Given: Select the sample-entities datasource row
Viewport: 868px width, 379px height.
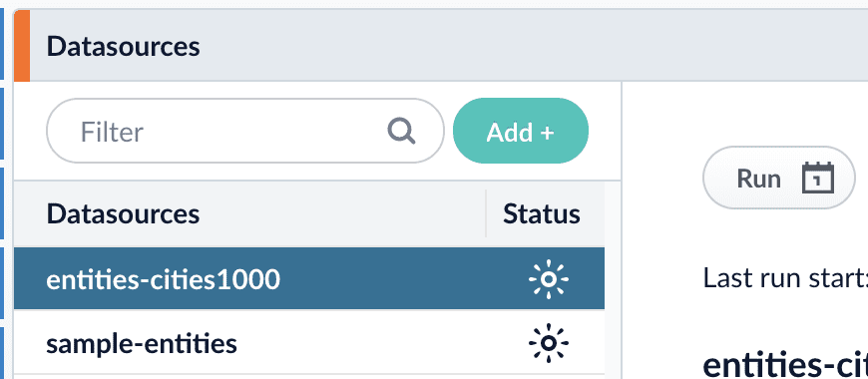Looking at the screenshot, I should point(309,342).
